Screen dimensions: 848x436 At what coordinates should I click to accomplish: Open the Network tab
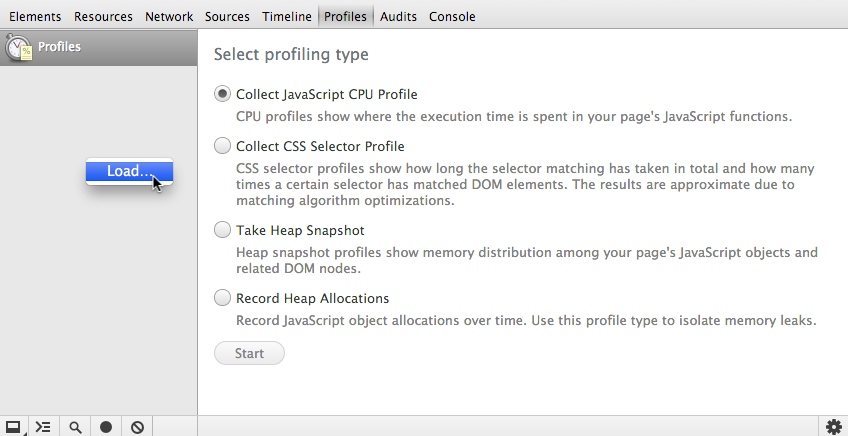[x=169, y=16]
